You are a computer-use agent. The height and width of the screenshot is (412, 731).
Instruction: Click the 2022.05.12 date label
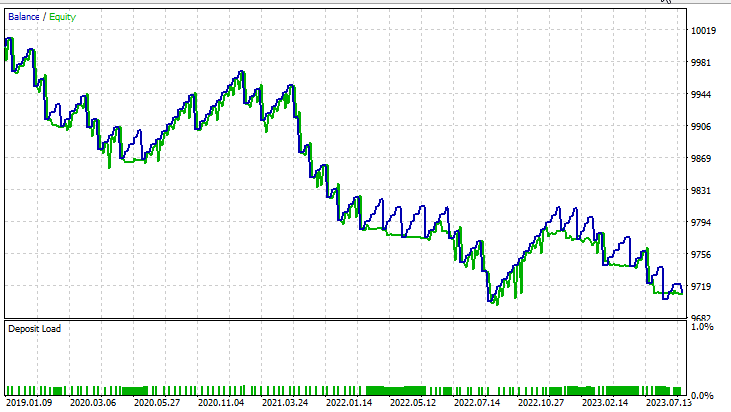click(413, 403)
